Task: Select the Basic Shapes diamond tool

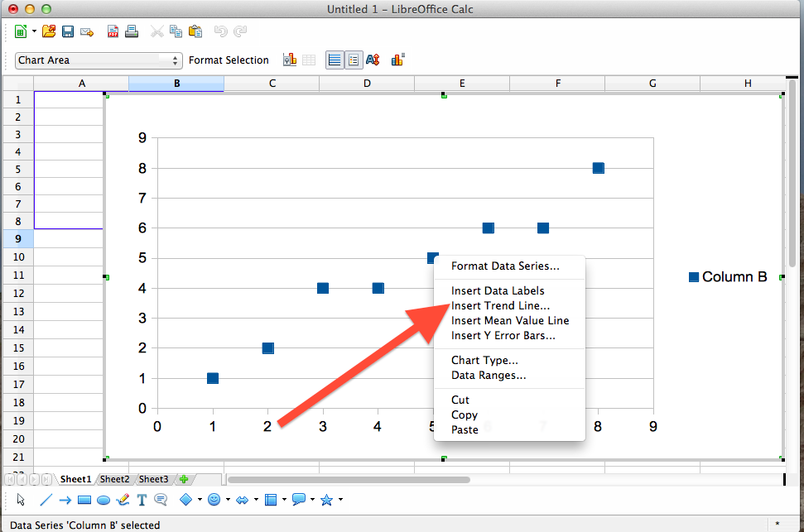Action: [186, 499]
